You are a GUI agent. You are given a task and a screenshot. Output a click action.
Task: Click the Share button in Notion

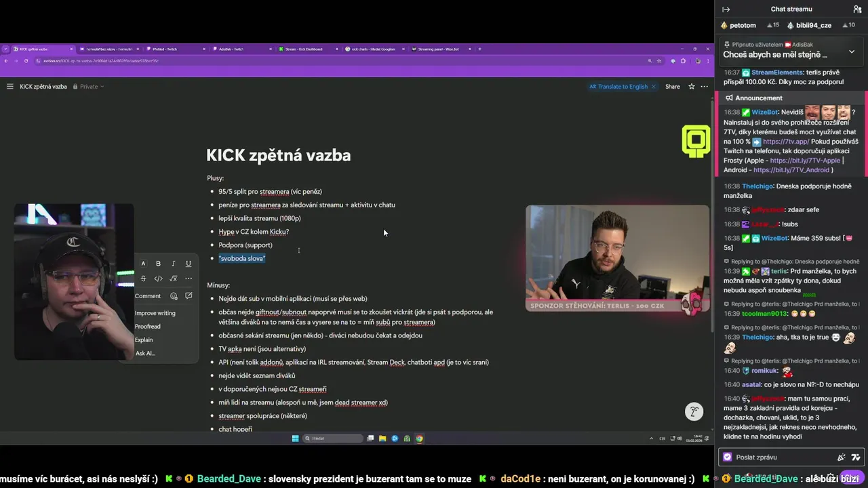point(672,87)
